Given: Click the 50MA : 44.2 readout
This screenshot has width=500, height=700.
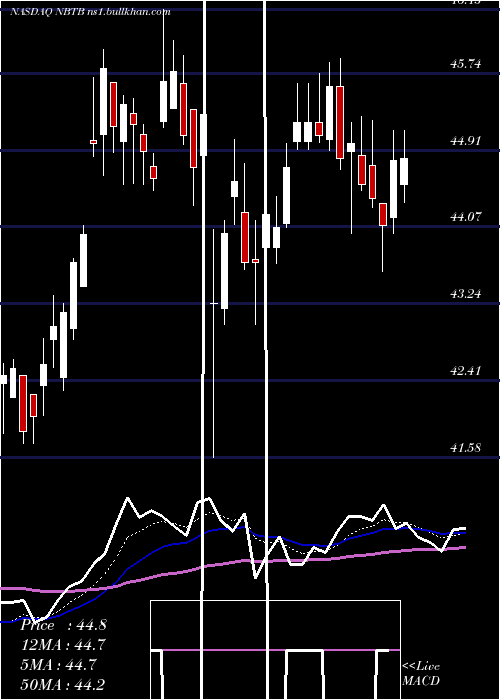Looking at the screenshot, I should (63, 684).
